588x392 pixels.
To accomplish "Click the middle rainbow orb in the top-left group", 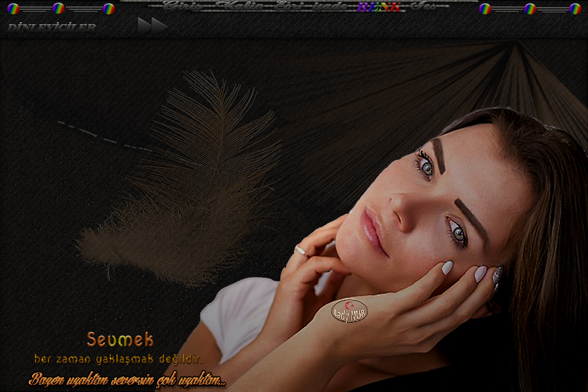I will tap(58, 8).
